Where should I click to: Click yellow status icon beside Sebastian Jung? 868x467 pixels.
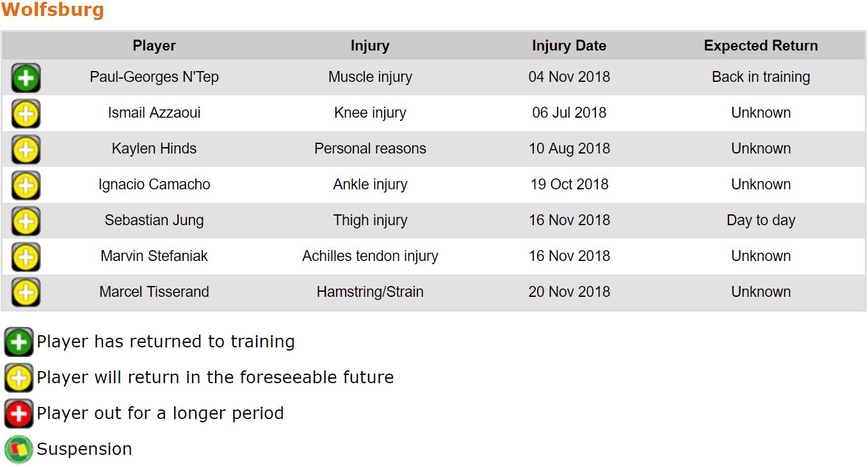click(26, 221)
